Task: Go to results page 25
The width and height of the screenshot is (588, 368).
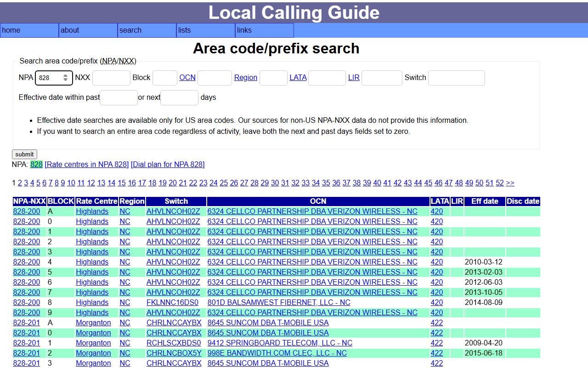Action: tap(224, 183)
